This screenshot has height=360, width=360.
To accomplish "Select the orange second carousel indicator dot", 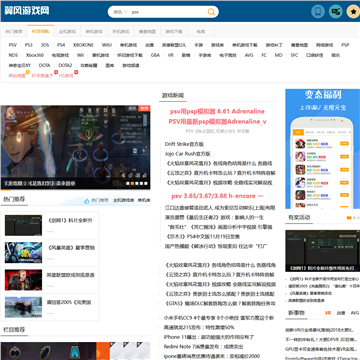I will pyautogui.click(x=132, y=183).
